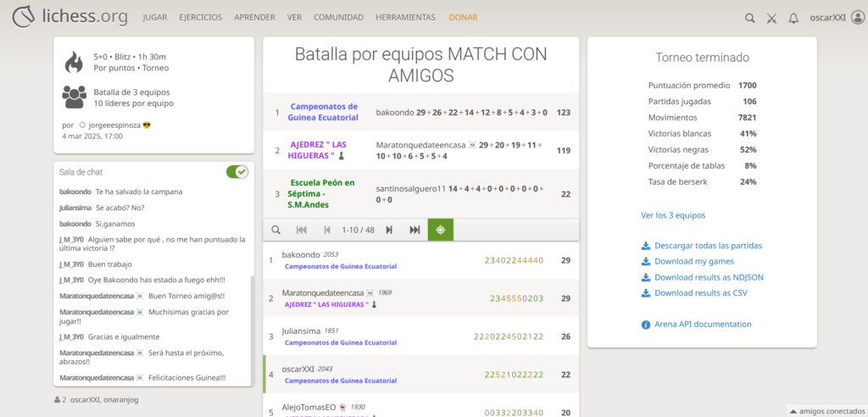Open the notifications bell
868x417 pixels.
click(x=793, y=18)
